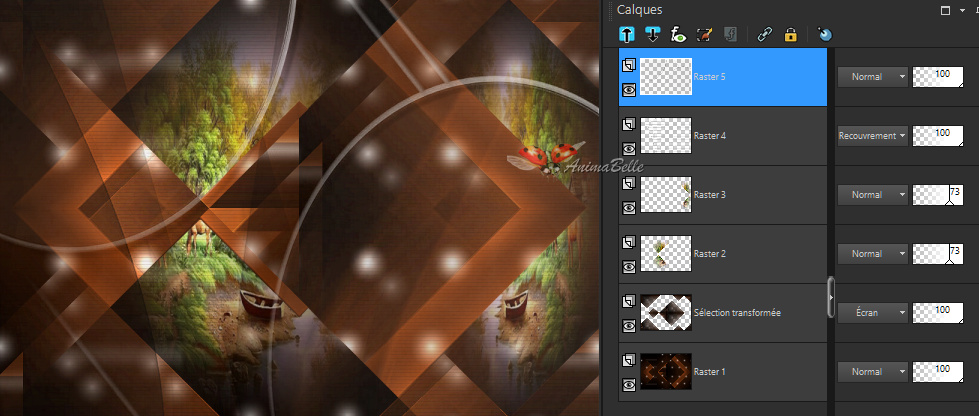Image resolution: width=979 pixels, height=416 pixels.
Task: Click the Calques panel title
Action: tap(639, 10)
